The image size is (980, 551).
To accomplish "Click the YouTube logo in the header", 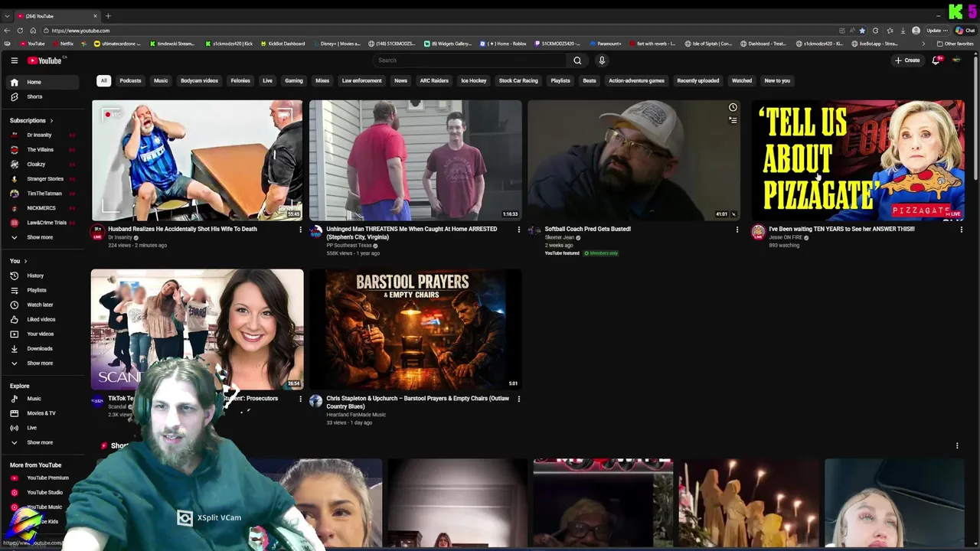I will (x=44, y=60).
